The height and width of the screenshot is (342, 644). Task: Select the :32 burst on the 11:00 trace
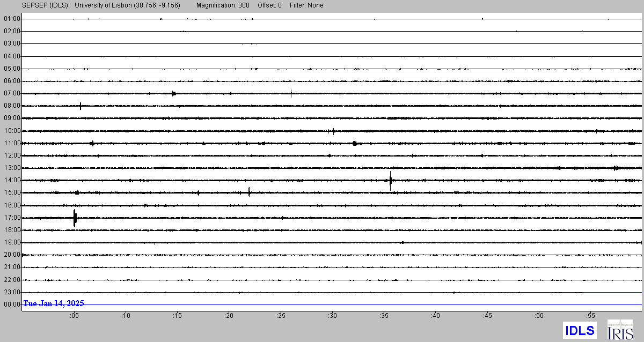point(355,143)
